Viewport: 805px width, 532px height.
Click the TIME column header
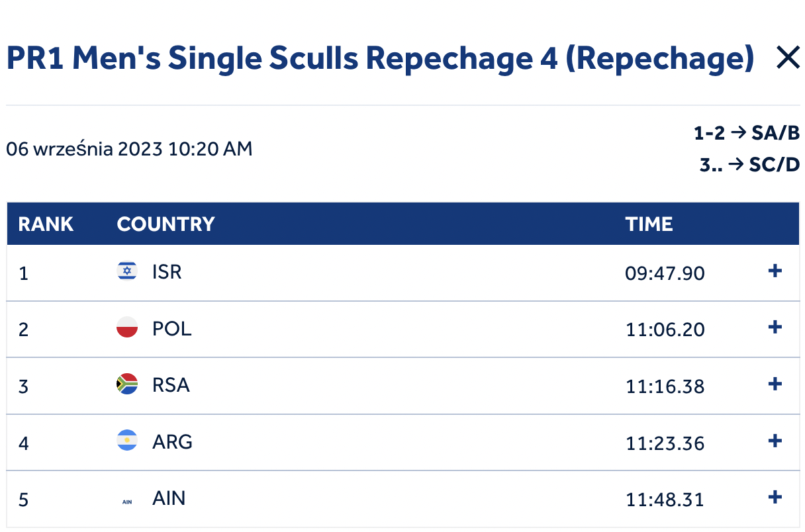click(649, 224)
